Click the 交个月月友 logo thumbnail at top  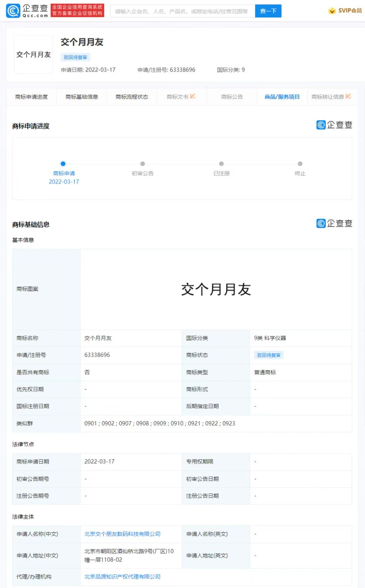(x=33, y=54)
